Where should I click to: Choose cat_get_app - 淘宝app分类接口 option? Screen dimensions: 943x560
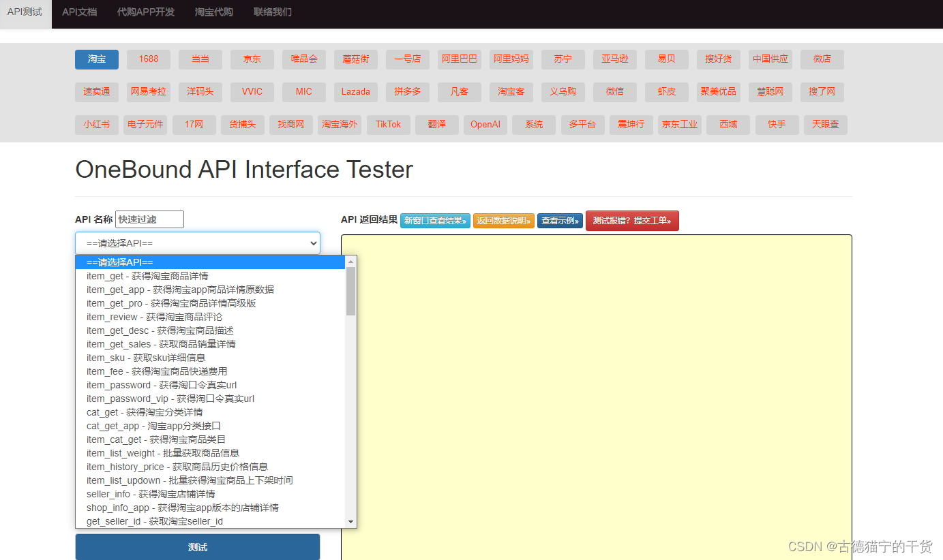[210, 426]
